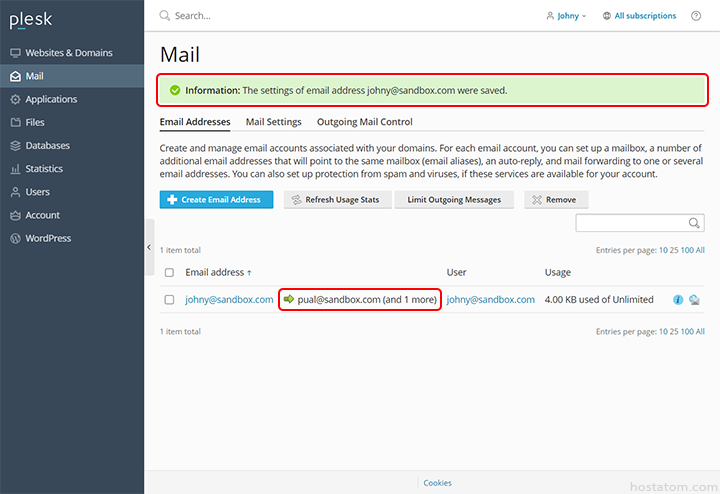This screenshot has width=720, height=494.
Task: Open Websites & Domains in sidebar
Action: point(68,53)
